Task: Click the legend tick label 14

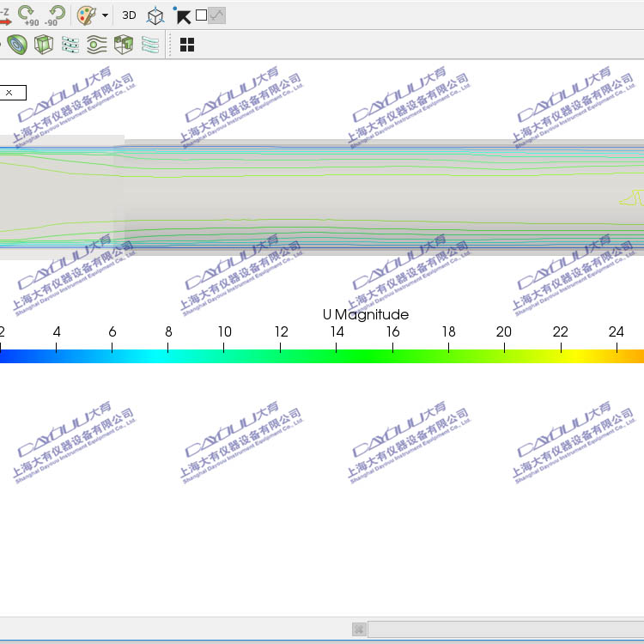Action: point(337,331)
